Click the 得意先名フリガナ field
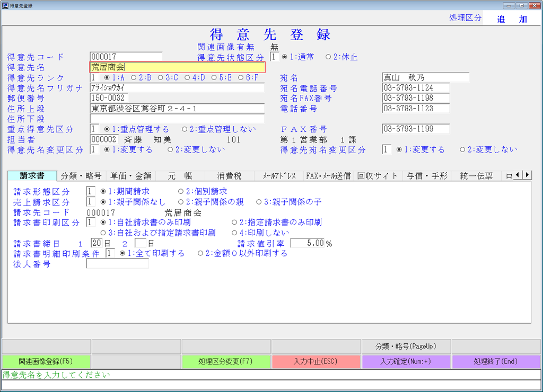 point(177,88)
